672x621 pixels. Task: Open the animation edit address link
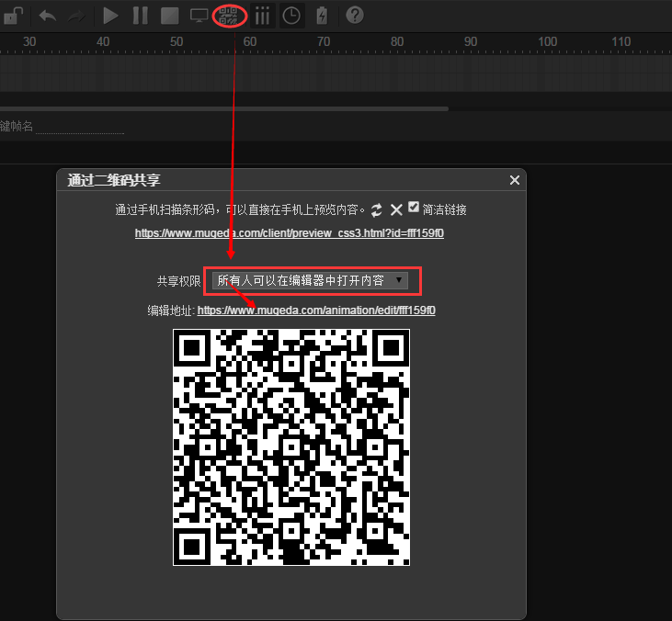click(316, 310)
